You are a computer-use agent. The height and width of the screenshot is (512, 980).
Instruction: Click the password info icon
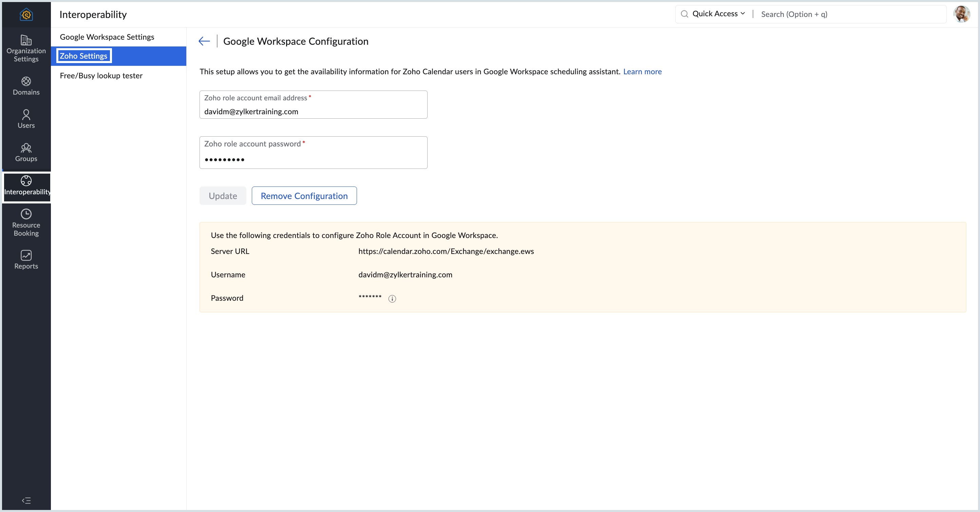[x=392, y=299]
